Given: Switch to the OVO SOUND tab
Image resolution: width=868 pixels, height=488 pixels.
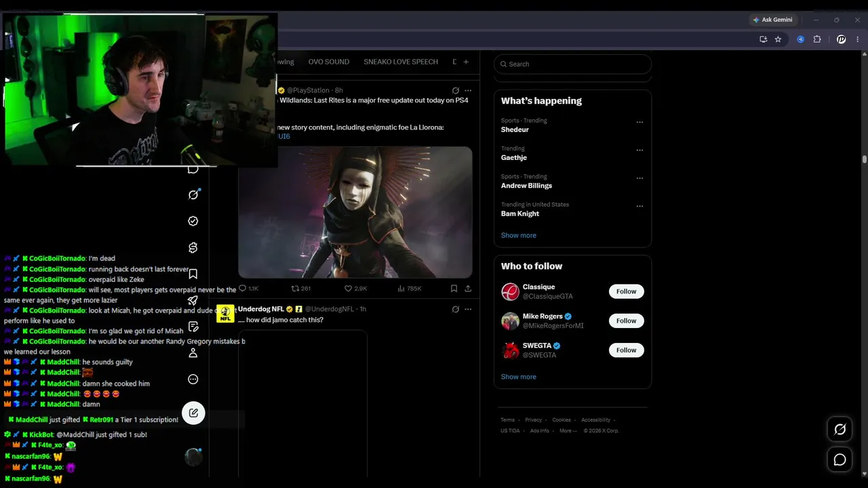Looking at the screenshot, I should coord(329,62).
